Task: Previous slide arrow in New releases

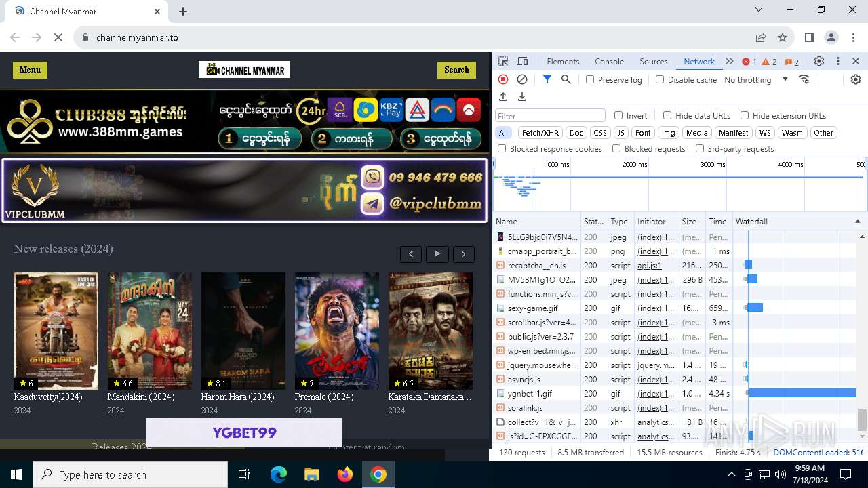Action: [x=411, y=254]
